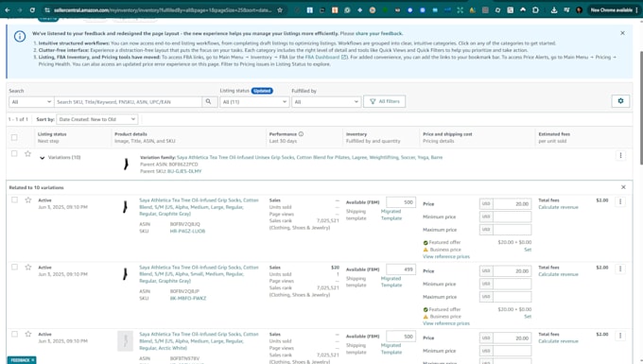Click the search SKU, Title/Keyword input
Screen dimensions: 643x364
point(128,102)
